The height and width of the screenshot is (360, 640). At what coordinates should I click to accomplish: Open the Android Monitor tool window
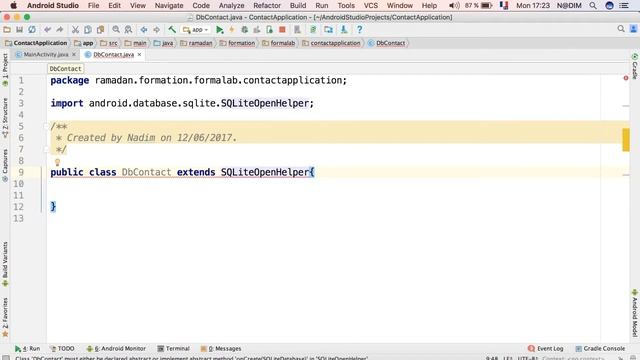pos(116,349)
